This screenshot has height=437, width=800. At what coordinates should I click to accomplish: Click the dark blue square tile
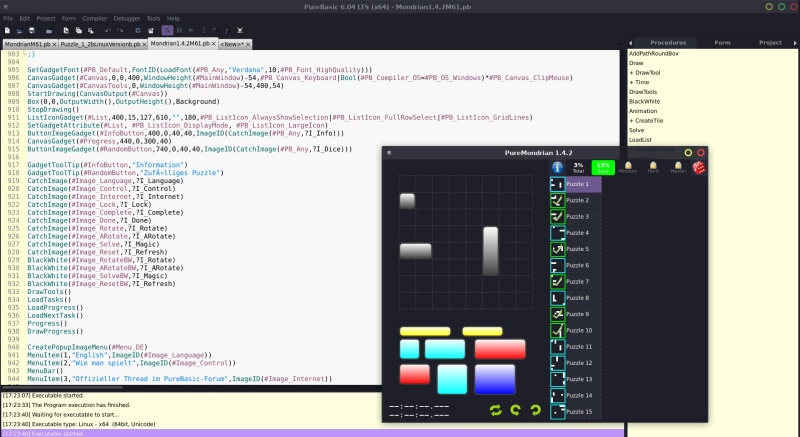(x=495, y=379)
